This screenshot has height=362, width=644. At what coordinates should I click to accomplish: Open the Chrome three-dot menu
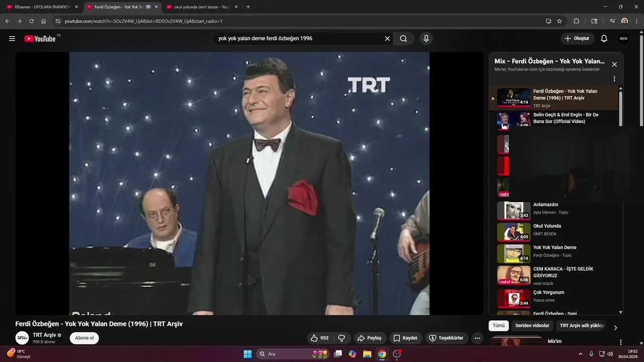point(636,21)
